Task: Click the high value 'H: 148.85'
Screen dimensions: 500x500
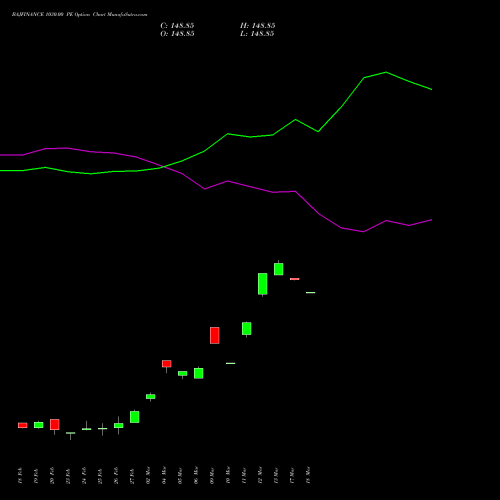Action: 257,26
